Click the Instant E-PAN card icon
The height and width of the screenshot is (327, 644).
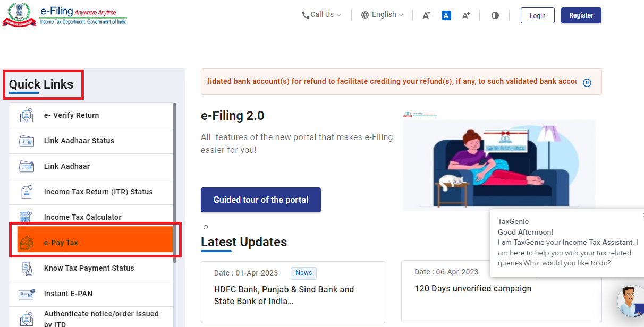coord(27,293)
